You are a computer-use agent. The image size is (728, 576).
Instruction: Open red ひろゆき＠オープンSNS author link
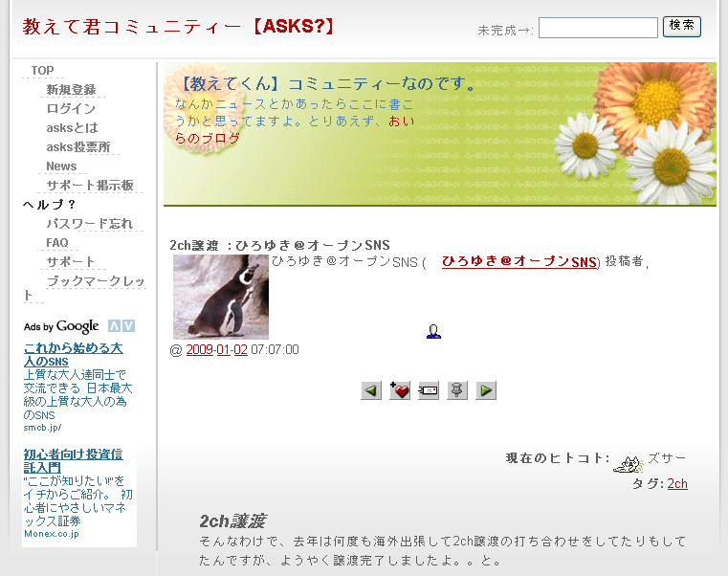pos(519,261)
